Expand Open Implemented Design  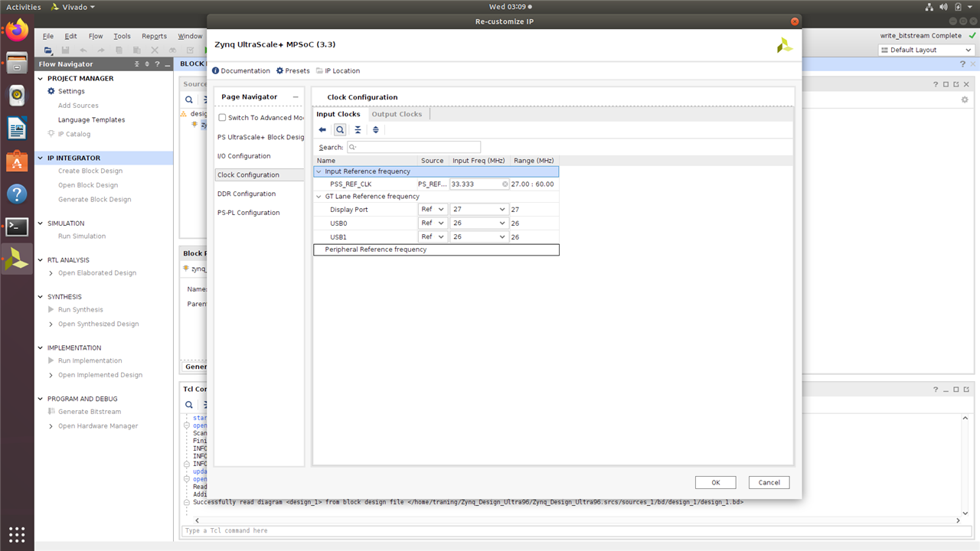[x=51, y=375]
